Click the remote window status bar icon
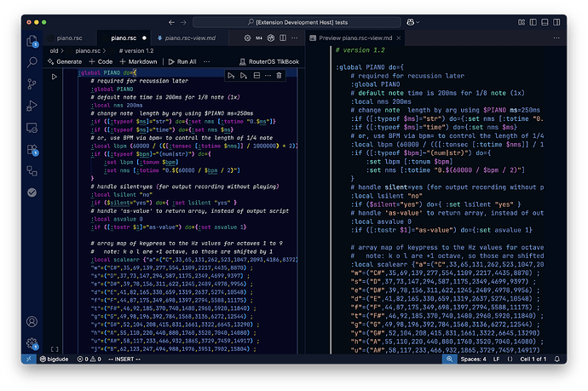The image size is (588, 391). pos(28,359)
